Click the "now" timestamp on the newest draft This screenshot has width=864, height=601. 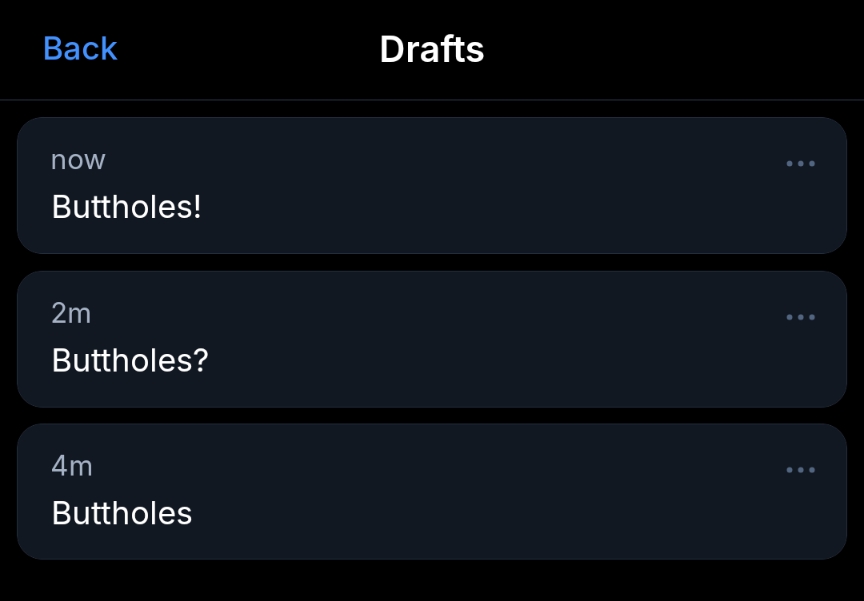tap(78, 160)
